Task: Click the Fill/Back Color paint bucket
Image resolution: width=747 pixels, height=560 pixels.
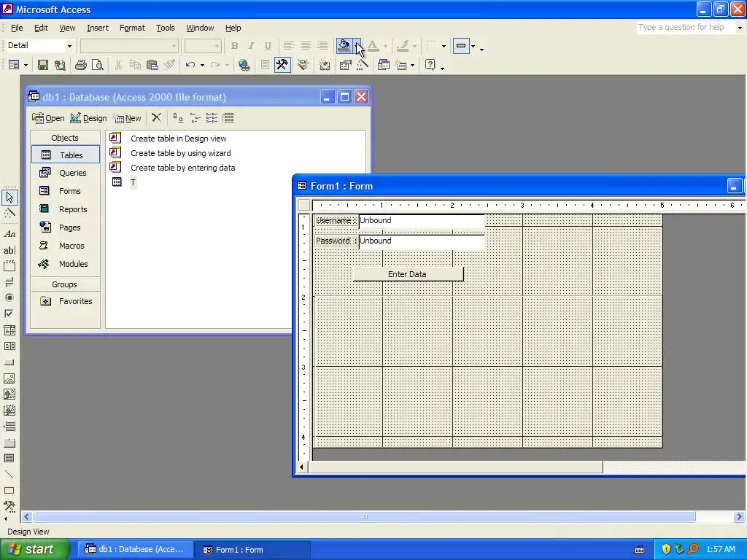Action: click(x=344, y=46)
